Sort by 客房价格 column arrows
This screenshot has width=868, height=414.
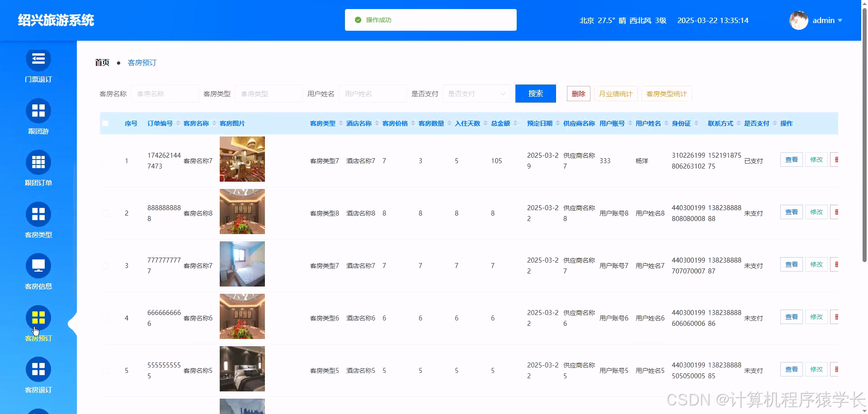(x=413, y=123)
